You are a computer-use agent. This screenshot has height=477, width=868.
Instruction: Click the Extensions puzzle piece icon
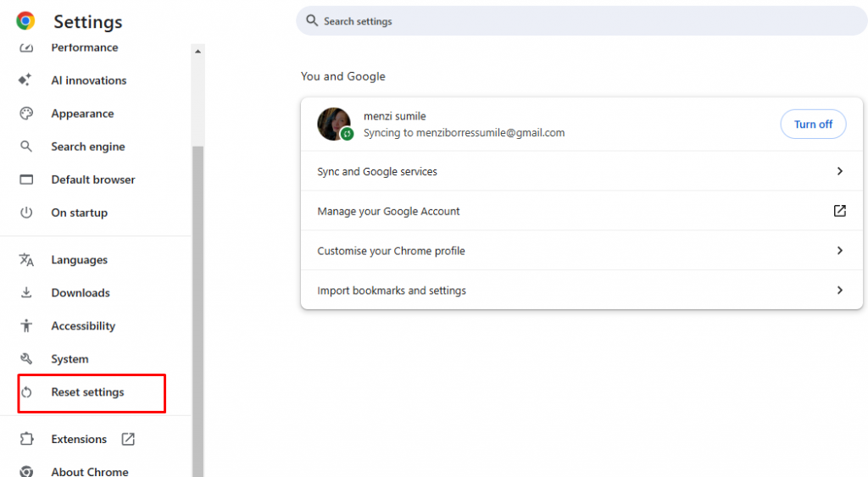point(26,439)
